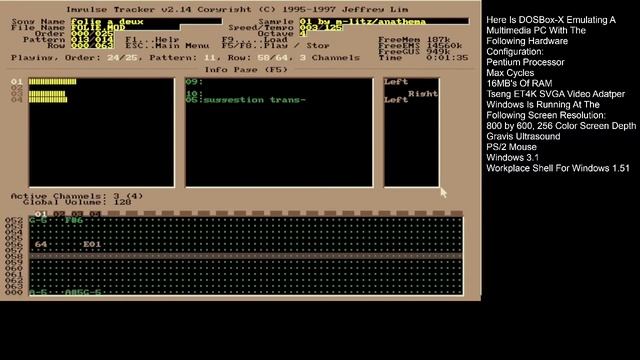The height and width of the screenshot is (360, 640).
Task: Click the FreeMem 187k readout
Action: pyautogui.click(x=414, y=40)
